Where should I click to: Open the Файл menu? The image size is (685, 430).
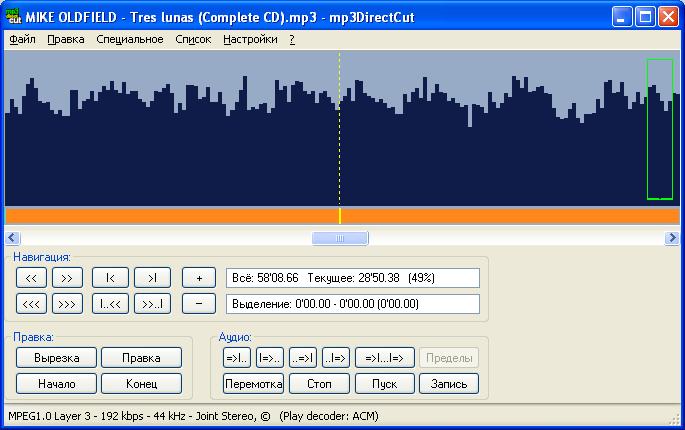(x=22, y=40)
